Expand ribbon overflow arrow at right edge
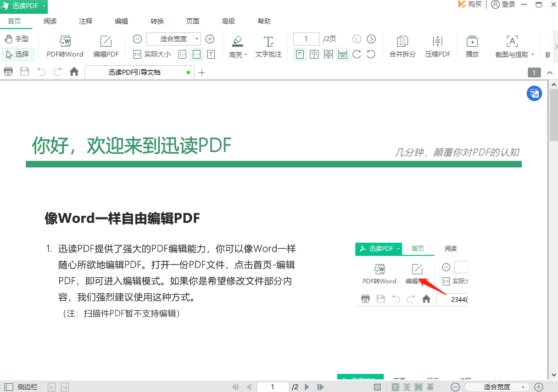Image resolution: width=558 pixels, height=392 pixels. tap(555, 46)
